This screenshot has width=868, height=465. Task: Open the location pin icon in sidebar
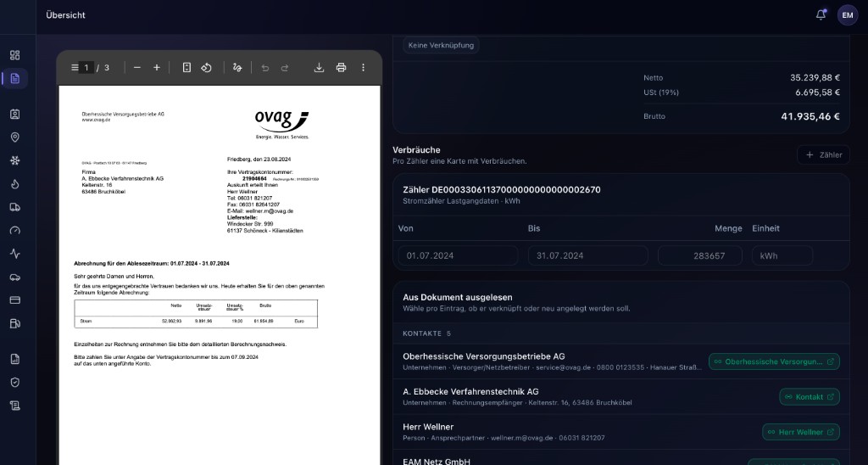click(x=15, y=137)
